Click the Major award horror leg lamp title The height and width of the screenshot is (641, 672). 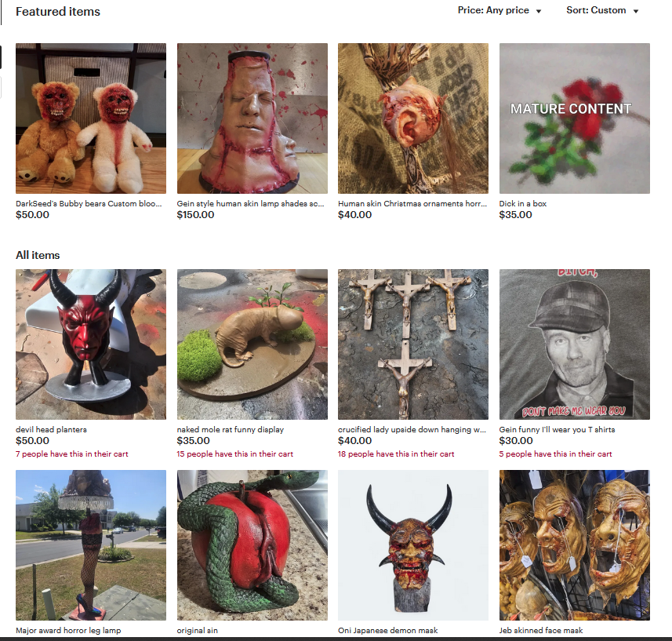coord(68,630)
